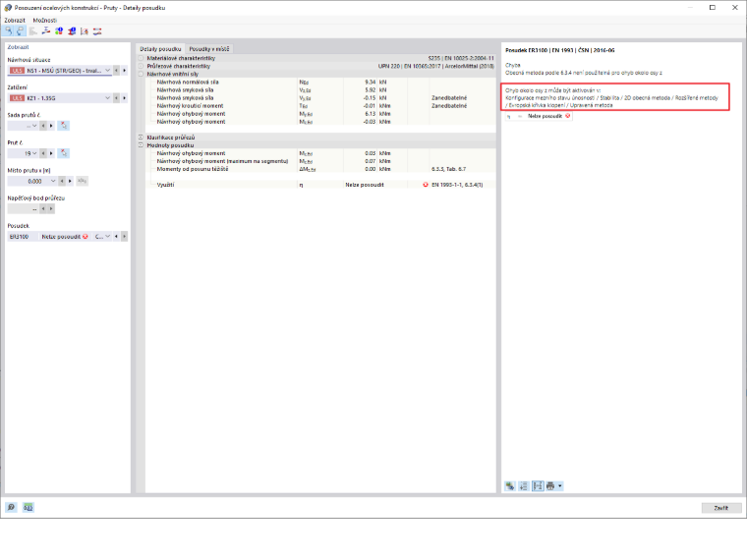Viewport: 747px width, 560px height.
Task: Click the diagram toolbar icon with orange marker
Action: pyautogui.click(x=85, y=31)
